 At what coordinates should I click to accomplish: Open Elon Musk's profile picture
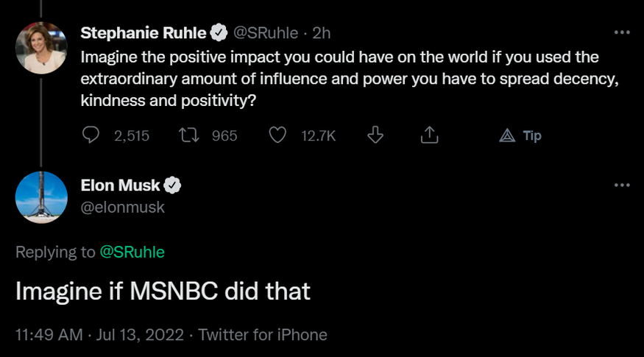point(41,197)
